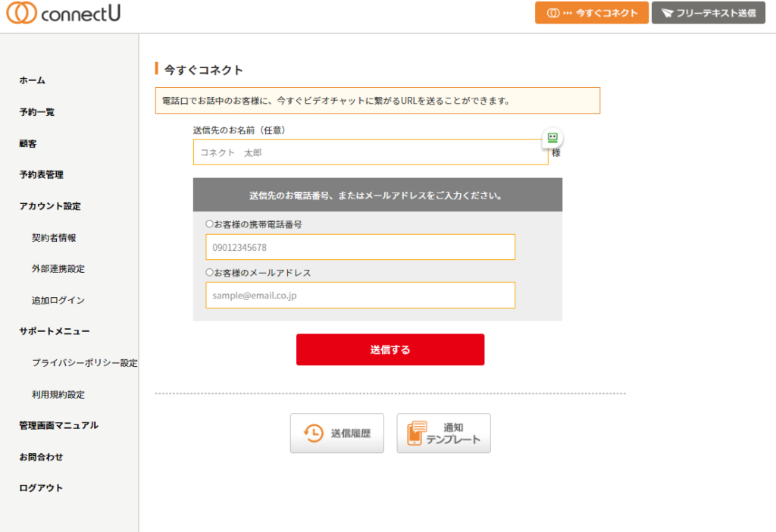Select the お客様の携帯電話番号 radio button
Viewport: 776px width, 532px height.
click(x=210, y=224)
